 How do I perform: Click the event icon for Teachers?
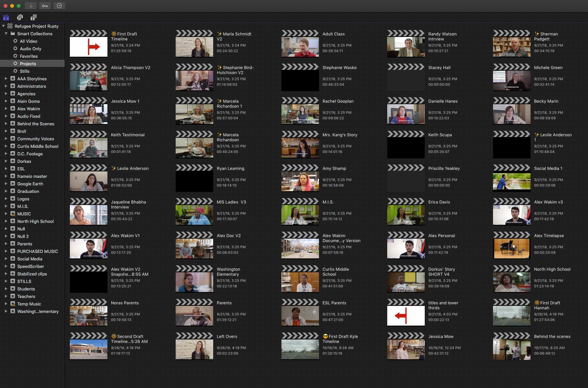pyautogui.click(x=13, y=296)
